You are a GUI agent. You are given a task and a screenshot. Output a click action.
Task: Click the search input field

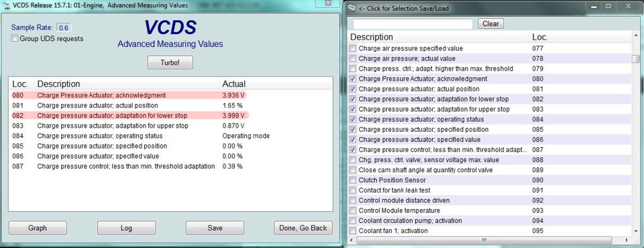pyautogui.click(x=413, y=24)
